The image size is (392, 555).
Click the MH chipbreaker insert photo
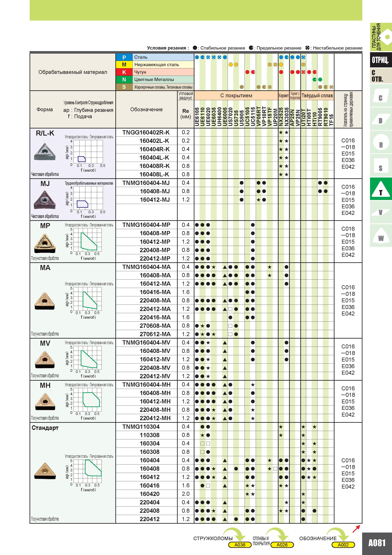45,402
